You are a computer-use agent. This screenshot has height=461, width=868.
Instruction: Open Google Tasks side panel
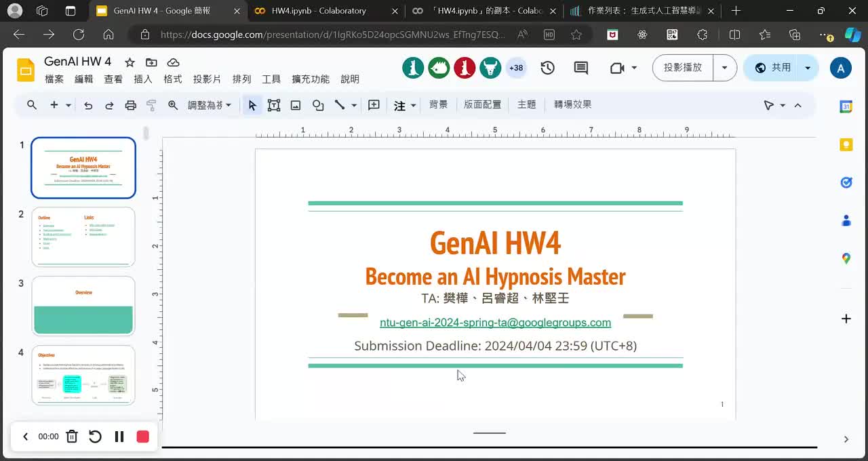coord(846,182)
